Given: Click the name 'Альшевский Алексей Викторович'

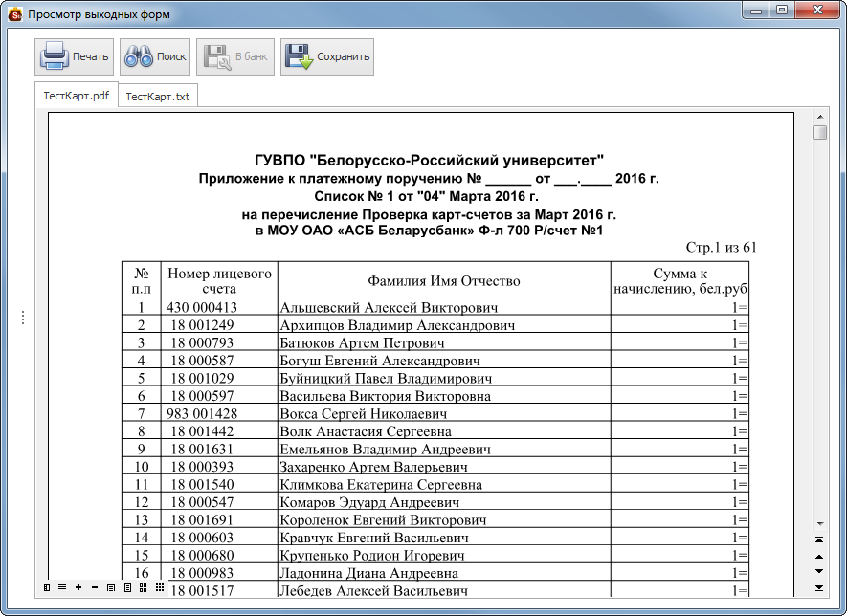Looking at the screenshot, I should pyautogui.click(x=389, y=307).
